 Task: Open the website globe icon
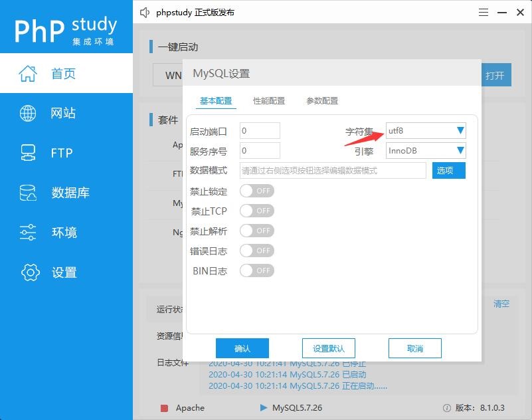[x=28, y=114]
